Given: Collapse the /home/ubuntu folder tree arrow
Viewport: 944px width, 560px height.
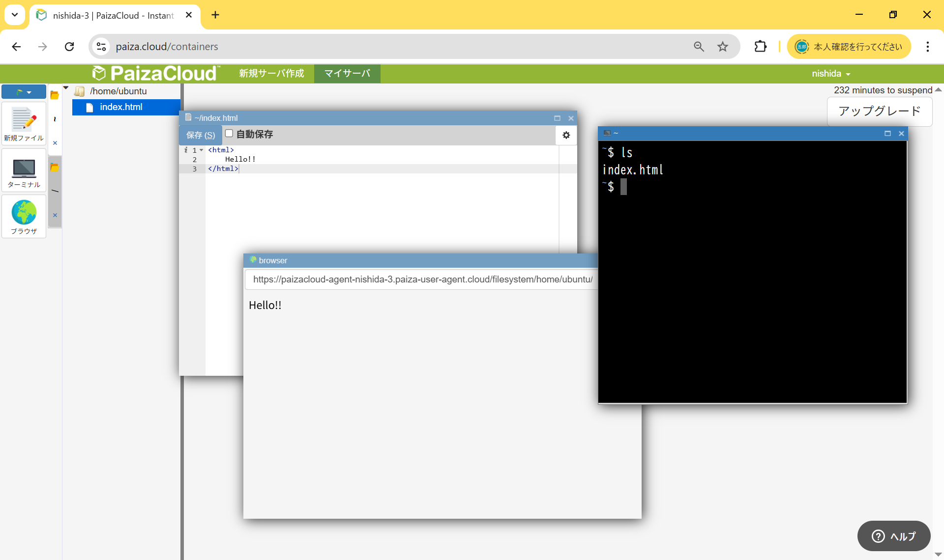Looking at the screenshot, I should pos(66,88).
